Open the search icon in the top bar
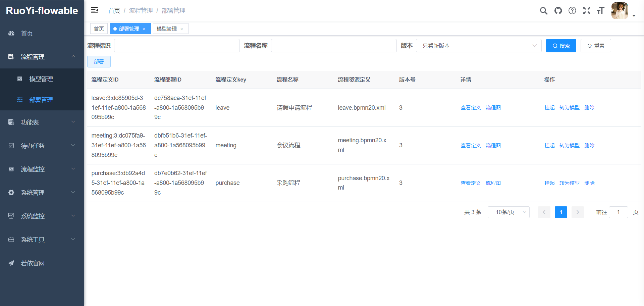 pos(543,10)
